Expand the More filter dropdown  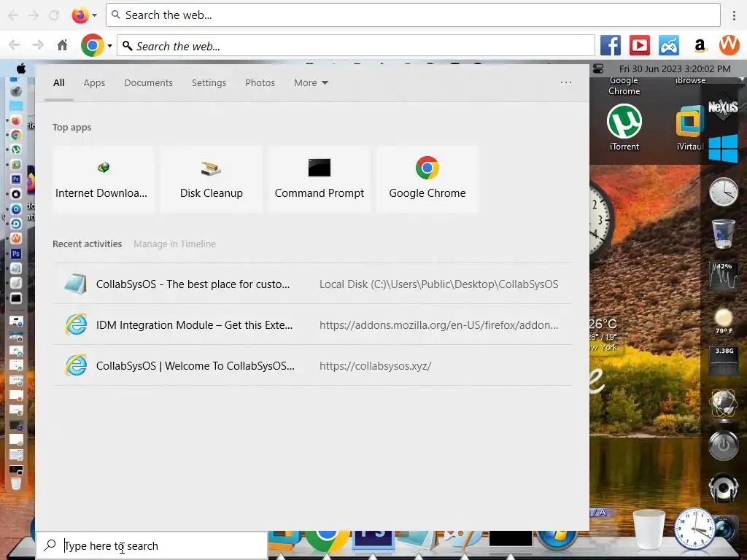click(x=311, y=83)
